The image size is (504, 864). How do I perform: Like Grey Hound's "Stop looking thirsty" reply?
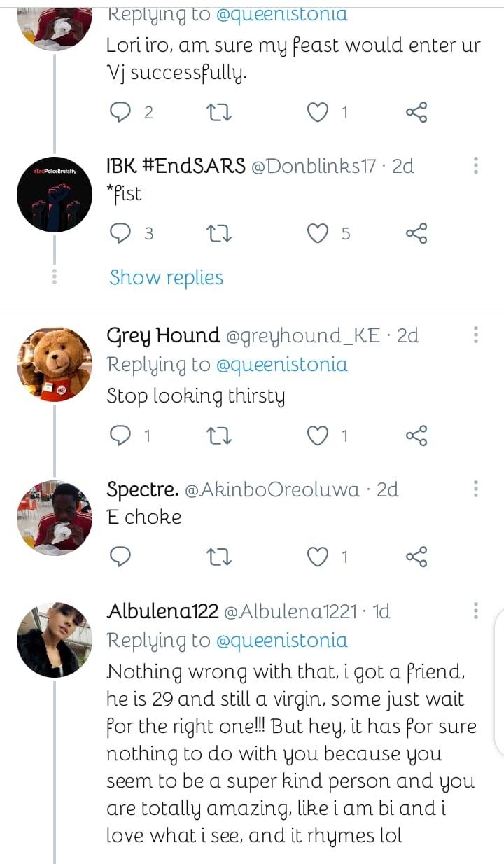(318, 436)
